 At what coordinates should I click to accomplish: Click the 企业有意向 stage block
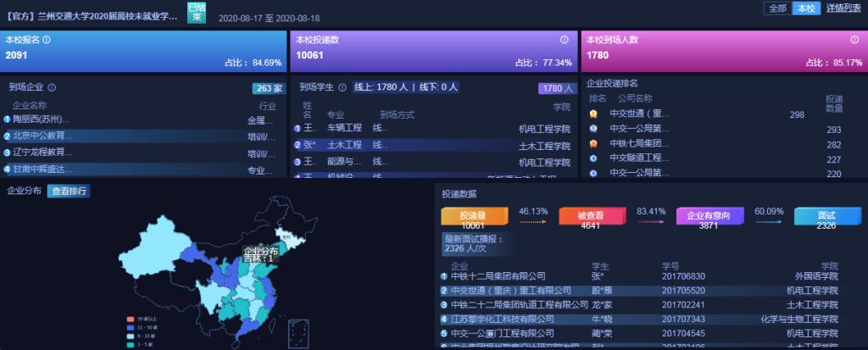(709, 217)
